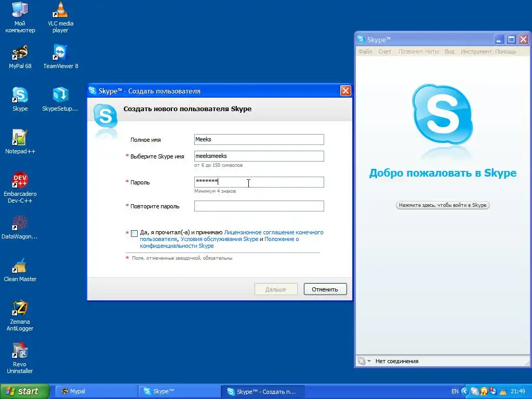Open MyPal 68 browser shortcut
The image size is (532, 399).
(20, 57)
